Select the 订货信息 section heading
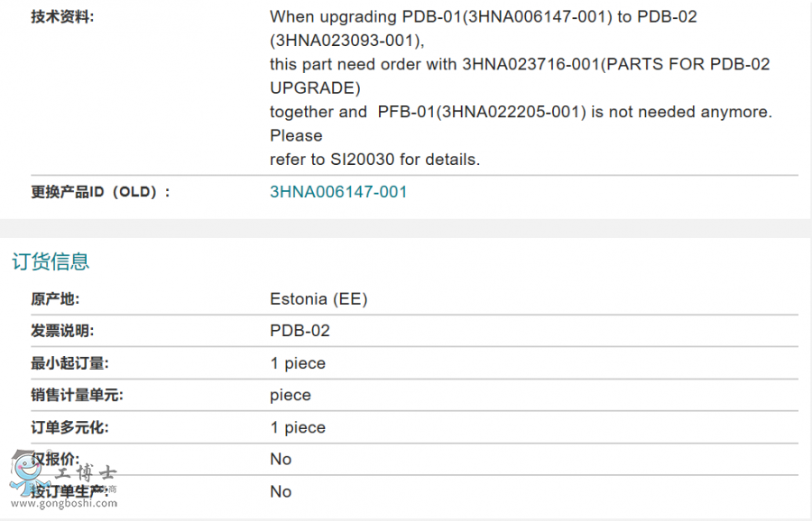The image size is (812, 521). tap(51, 262)
